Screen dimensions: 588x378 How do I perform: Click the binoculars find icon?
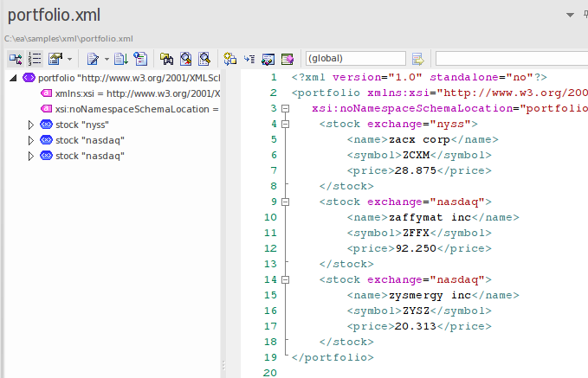(x=167, y=59)
